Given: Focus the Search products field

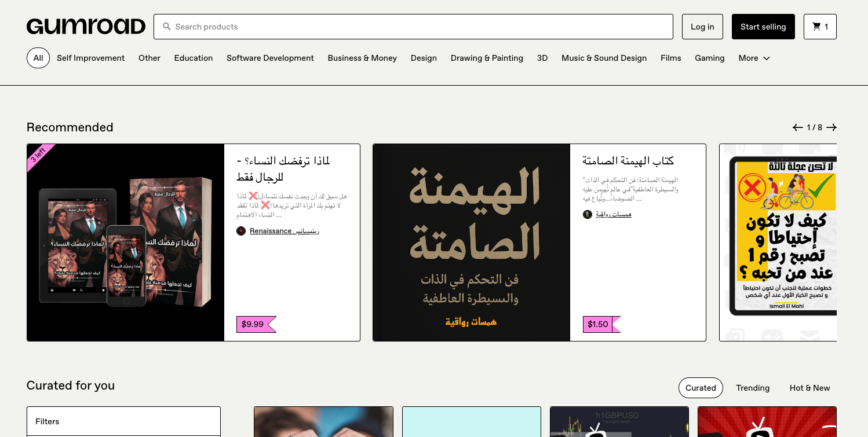Looking at the screenshot, I should point(417,27).
